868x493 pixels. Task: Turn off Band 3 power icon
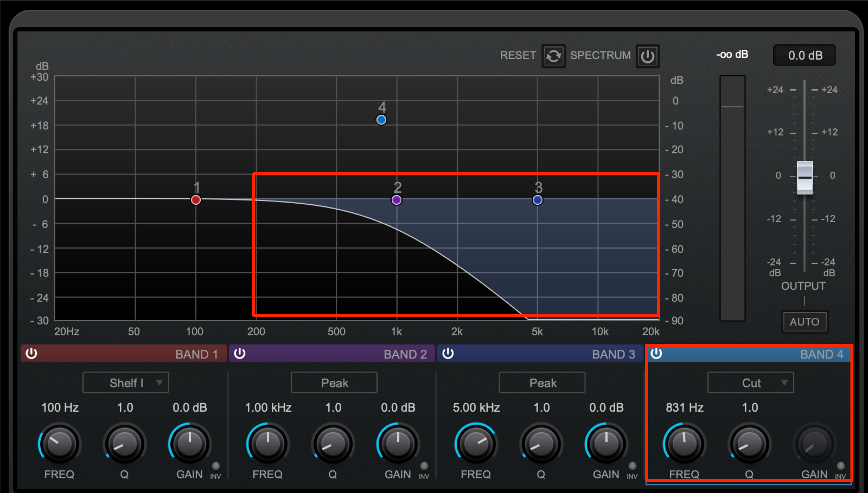[x=448, y=353]
